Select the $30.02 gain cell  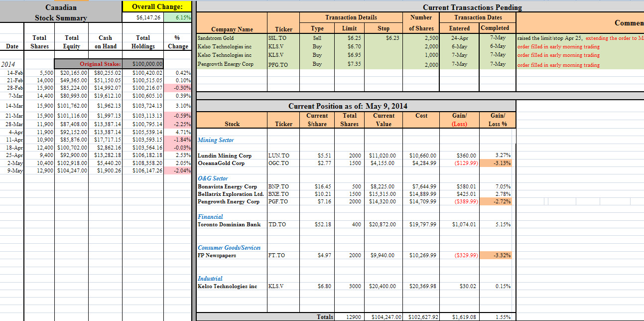(459, 287)
